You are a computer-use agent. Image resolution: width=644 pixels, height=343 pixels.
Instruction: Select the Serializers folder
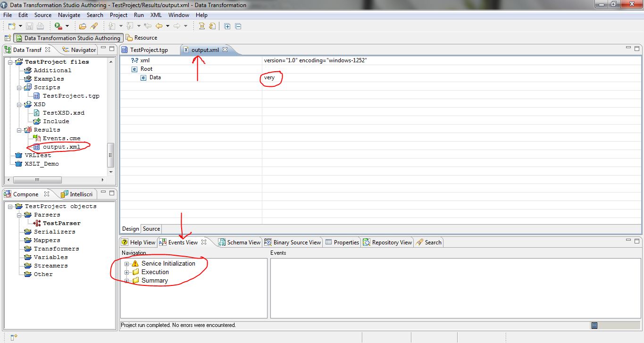pyautogui.click(x=54, y=232)
